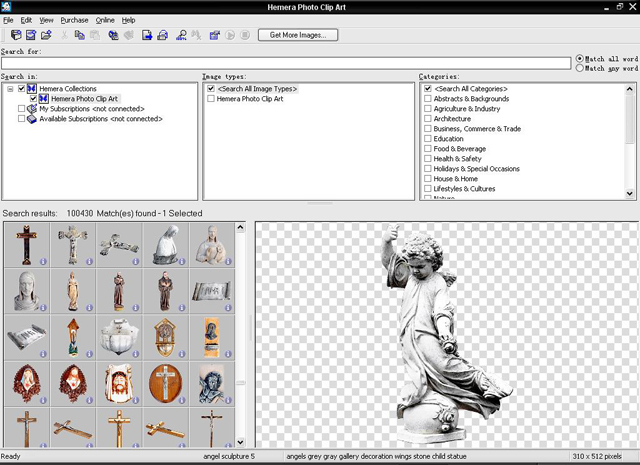Click info icon on dark wooden crucifix thumbnail
Image resolution: width=640 pixels, height=465 pixels.
[43, 261]
